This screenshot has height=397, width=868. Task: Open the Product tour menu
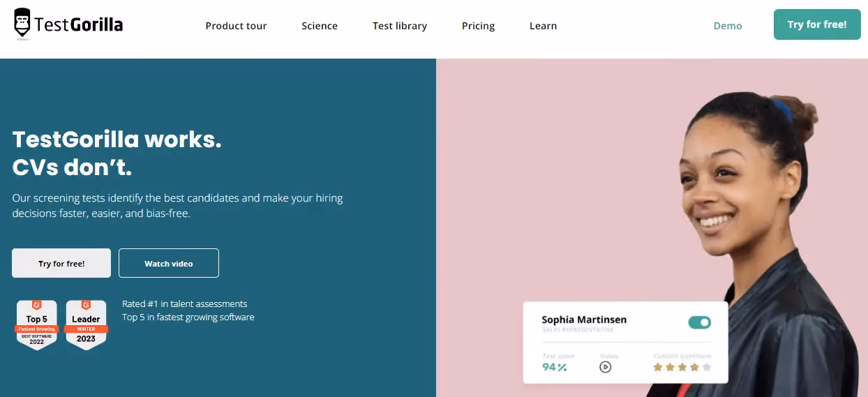[236, 26]
